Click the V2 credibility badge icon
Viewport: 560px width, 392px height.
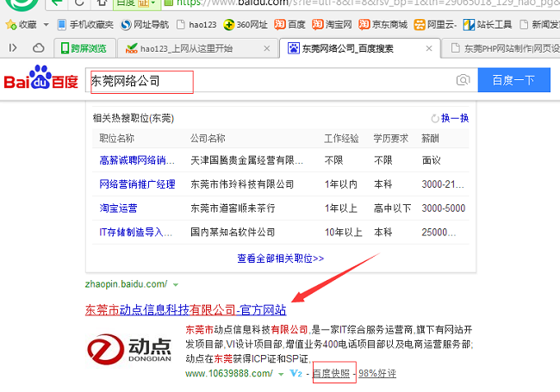pyautogui.click(x=296, y=374)
